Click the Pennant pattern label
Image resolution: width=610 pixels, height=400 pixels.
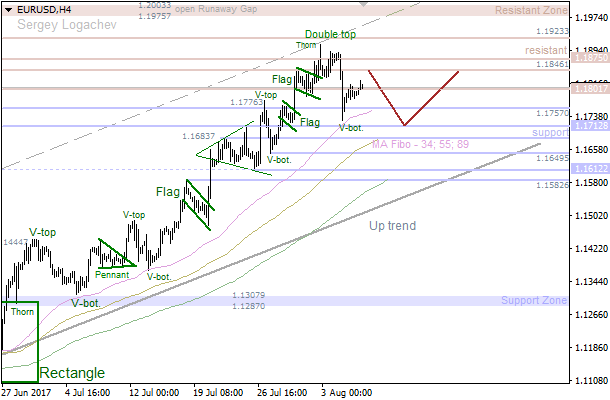tap(111, 273)
